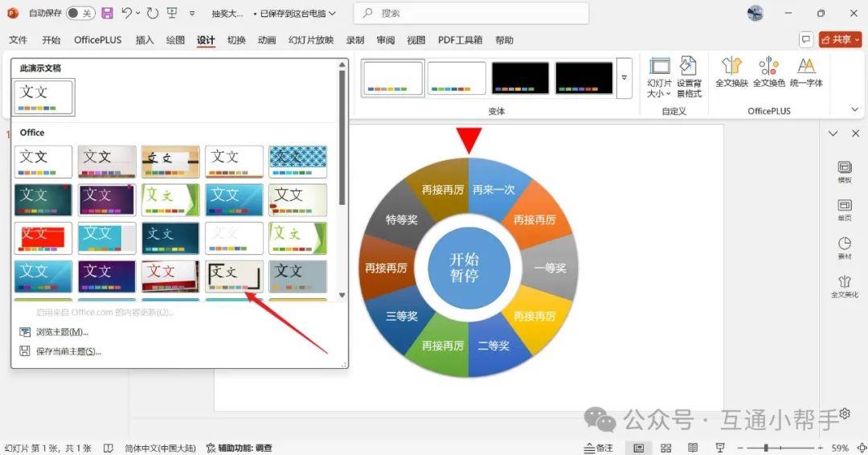Click the spell check status icon
This screenshot has width=868, height=455.
click(x=108, y=448)
